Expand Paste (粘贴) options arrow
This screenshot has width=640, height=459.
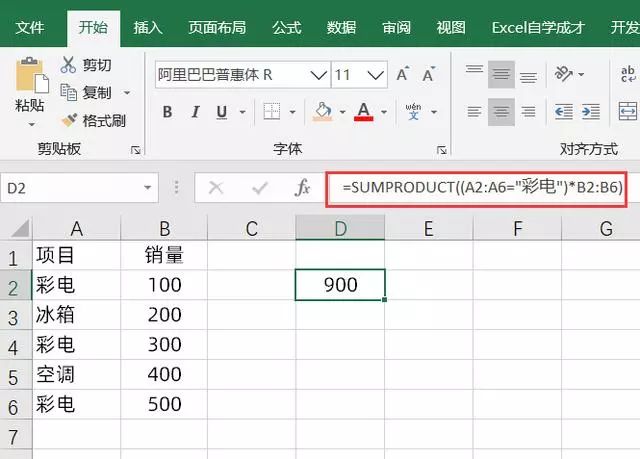pyautogui.click(x=31, y=124)
